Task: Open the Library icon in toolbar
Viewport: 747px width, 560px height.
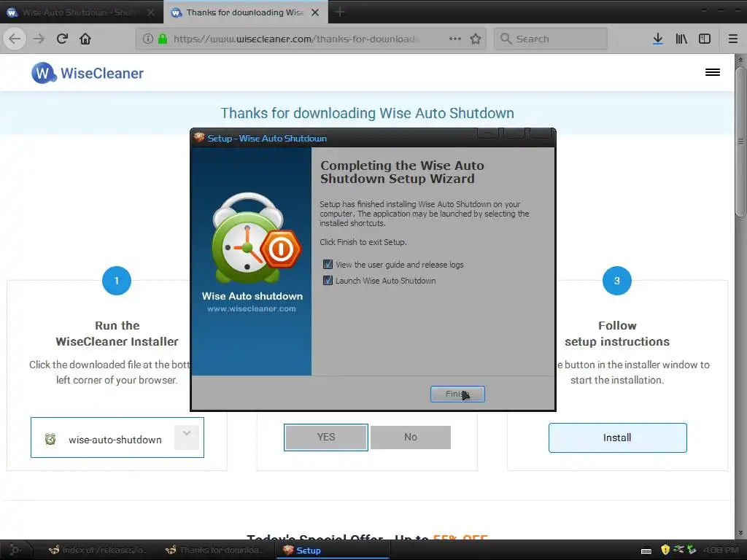Action: point(681,39)
